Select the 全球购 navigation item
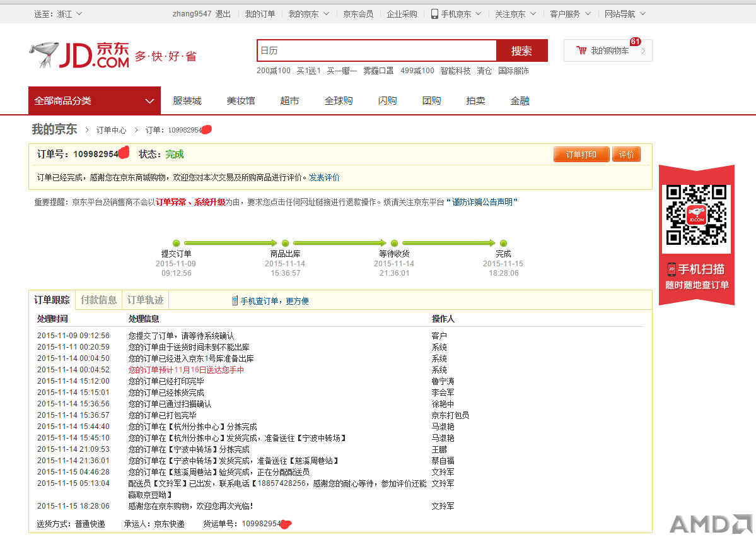756x537 pixels. coord(339,101)
